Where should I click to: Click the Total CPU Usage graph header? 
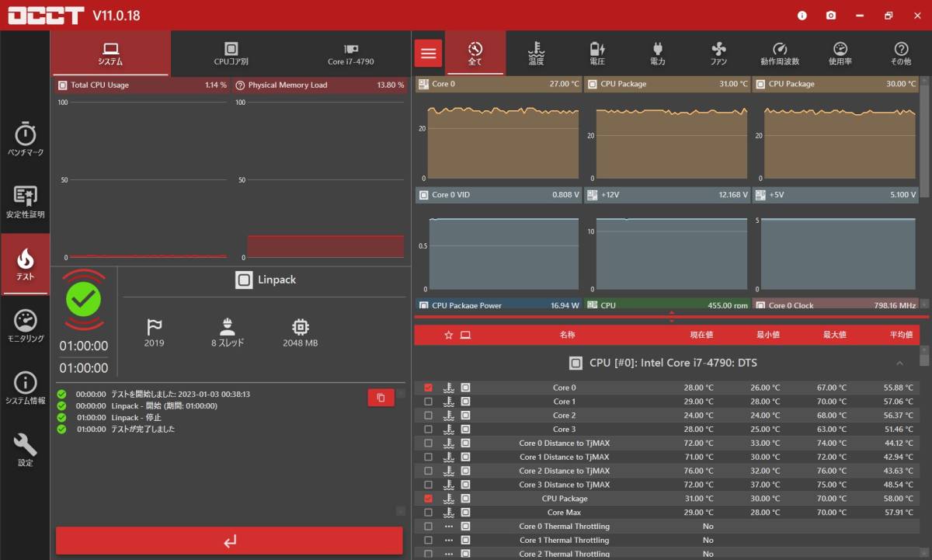point(142,85)
